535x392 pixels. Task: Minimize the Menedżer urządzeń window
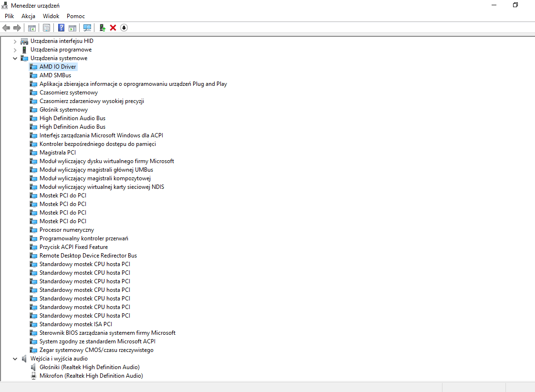click(x=494, y=5)
